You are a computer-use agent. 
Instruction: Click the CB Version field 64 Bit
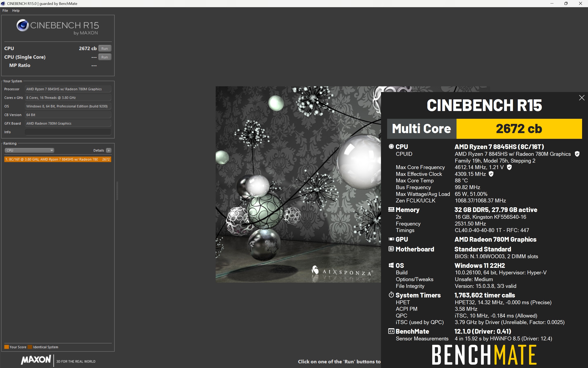click(x=68, y=115)
